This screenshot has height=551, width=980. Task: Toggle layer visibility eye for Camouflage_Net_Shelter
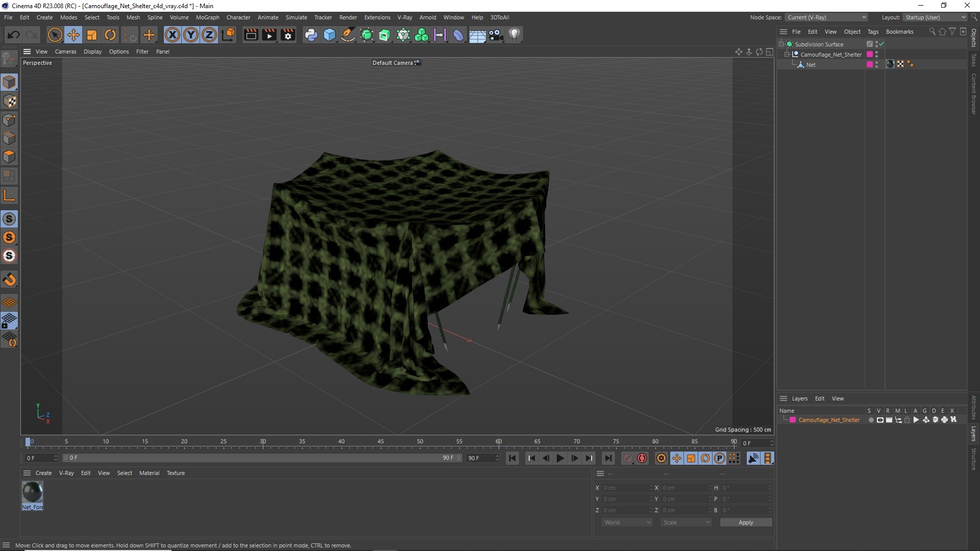[x=880, y=420]
